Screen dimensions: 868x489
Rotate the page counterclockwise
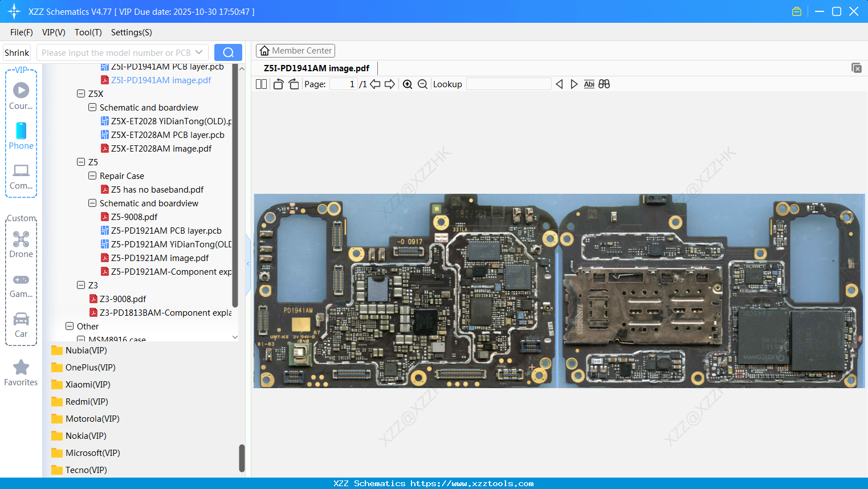pyautogui.click(x=278, y=84)
